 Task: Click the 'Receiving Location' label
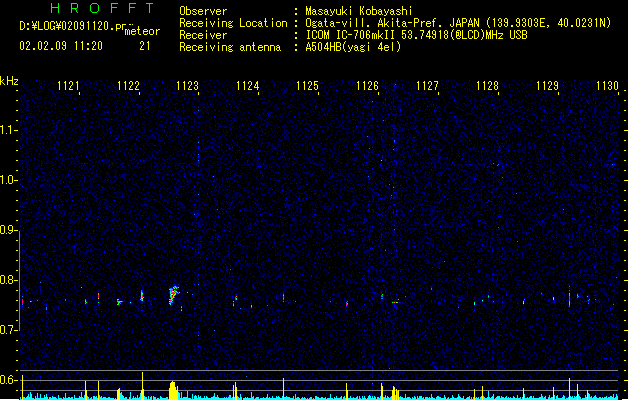tap(233, 23)
